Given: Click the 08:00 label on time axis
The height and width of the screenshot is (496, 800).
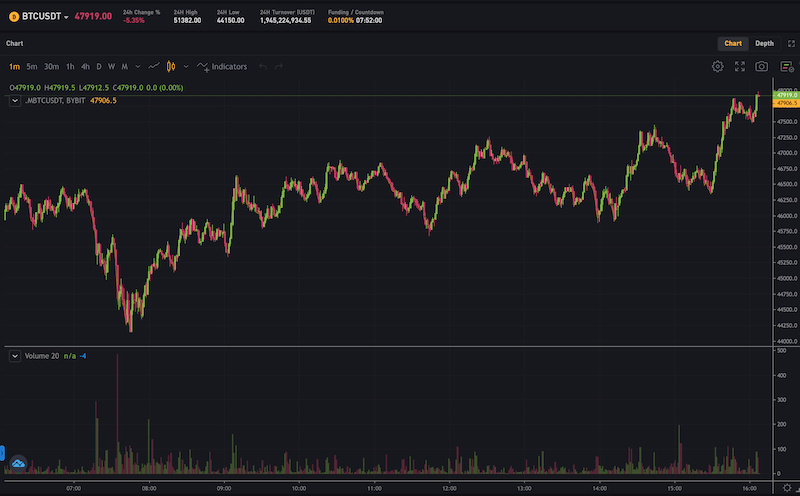Looking at the screenshot, I should 149,488.
